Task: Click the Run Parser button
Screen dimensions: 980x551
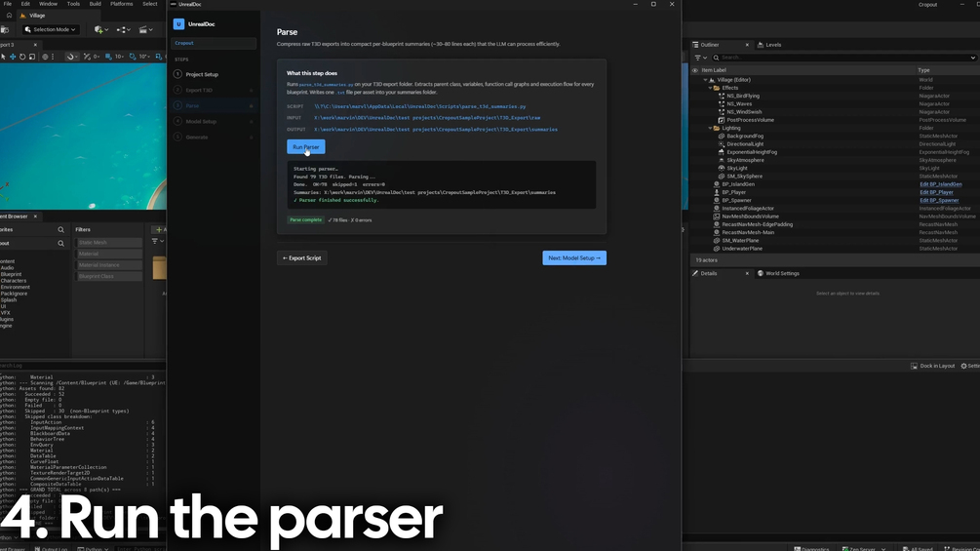Action: pos(305,147)
